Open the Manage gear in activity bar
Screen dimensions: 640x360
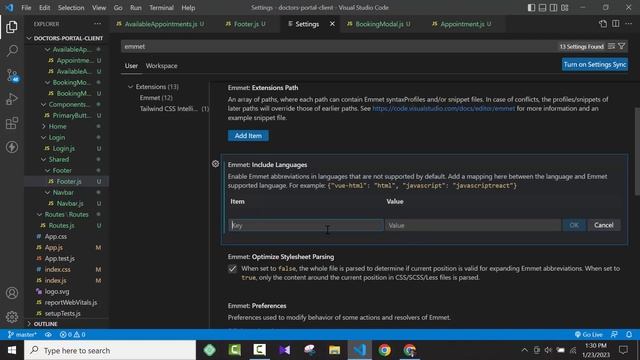(12, 317)
